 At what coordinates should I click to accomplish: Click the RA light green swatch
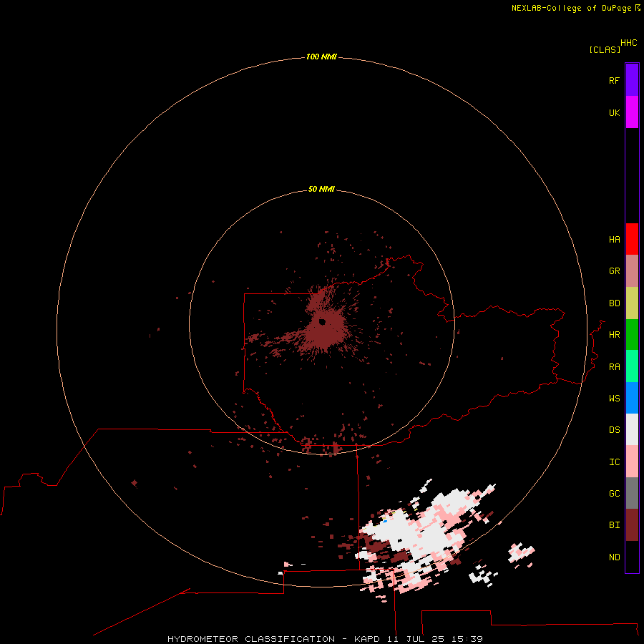(632, 366)
